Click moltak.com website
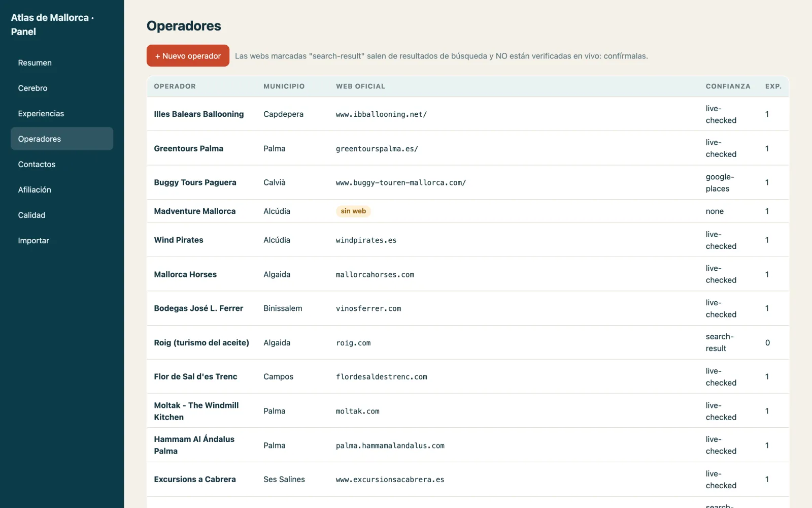 coord(357,411)
